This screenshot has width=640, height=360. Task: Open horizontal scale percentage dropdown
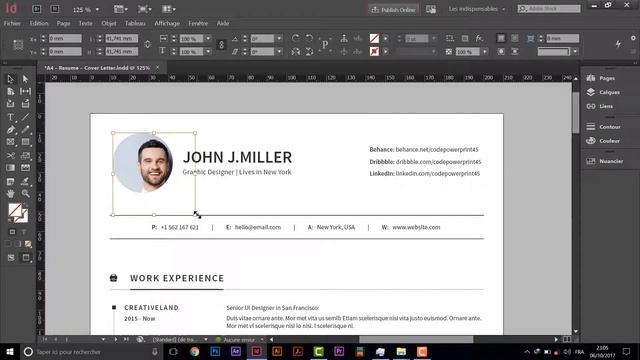(208, 38)
